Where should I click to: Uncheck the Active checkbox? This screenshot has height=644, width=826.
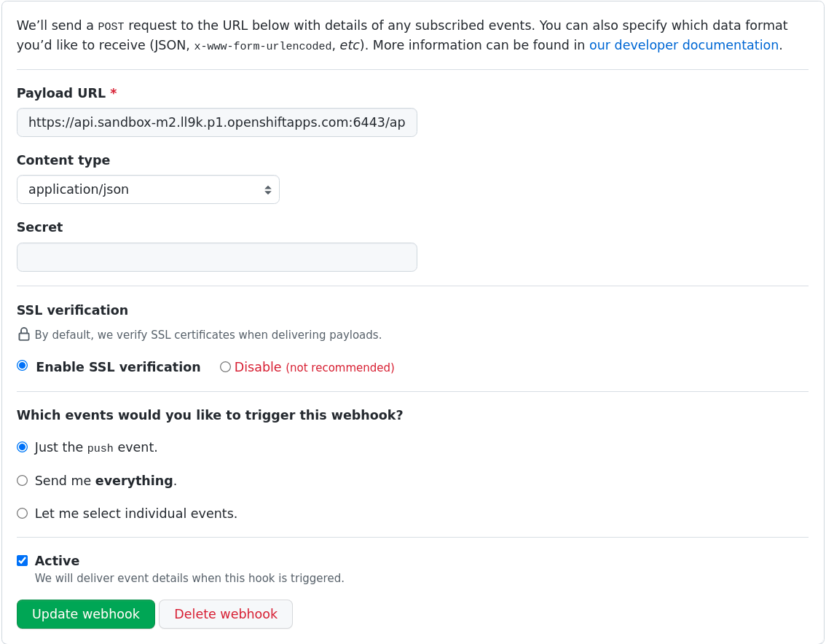point(22,560)
